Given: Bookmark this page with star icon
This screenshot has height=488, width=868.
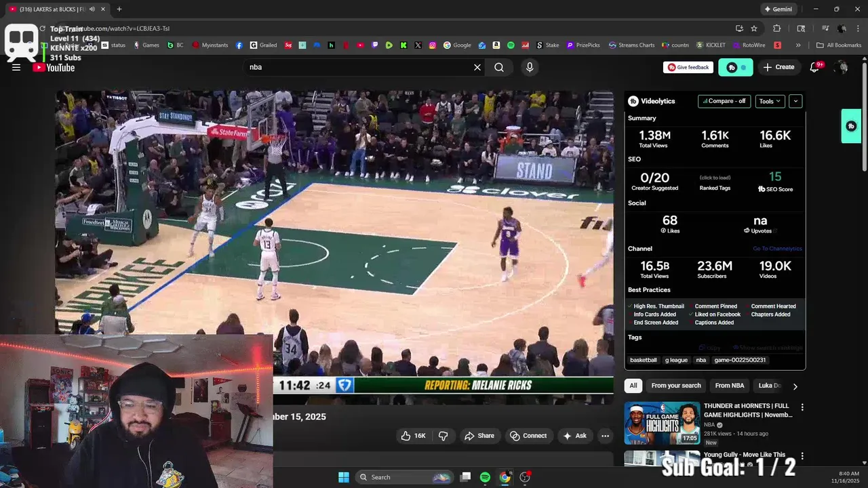Looking at the screenshot, I should coord(754,28).
